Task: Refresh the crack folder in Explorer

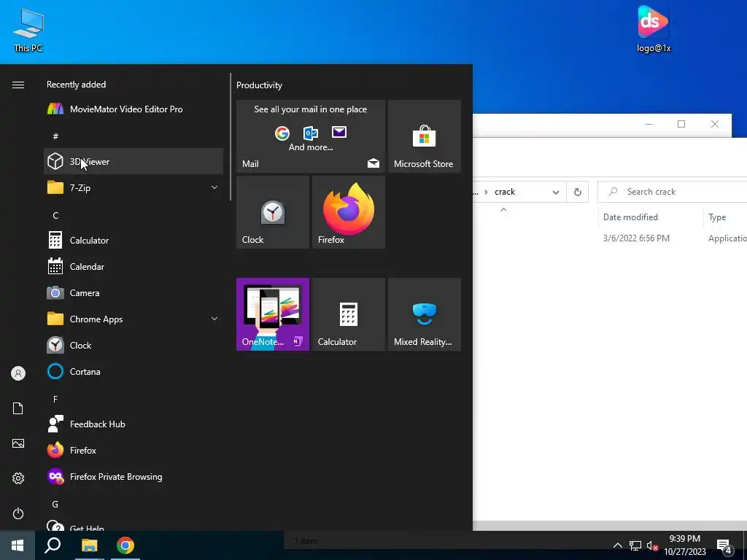Action: coord(578,192)
